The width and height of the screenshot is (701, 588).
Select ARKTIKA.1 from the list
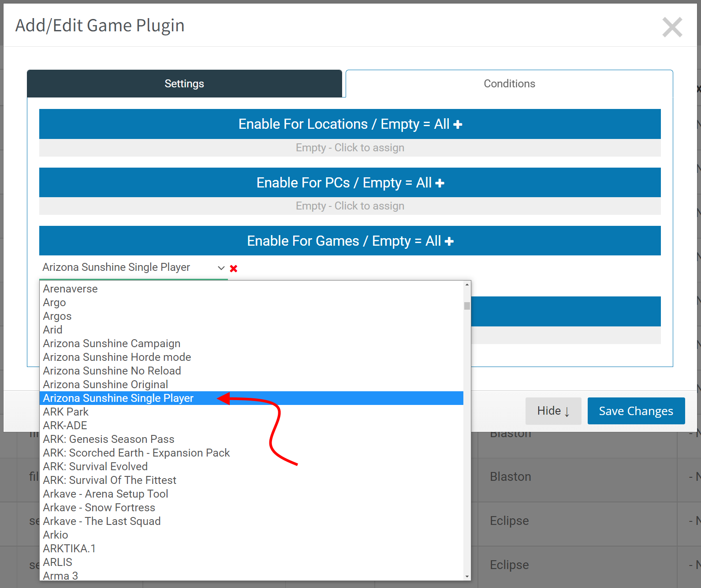click(251, 549)
